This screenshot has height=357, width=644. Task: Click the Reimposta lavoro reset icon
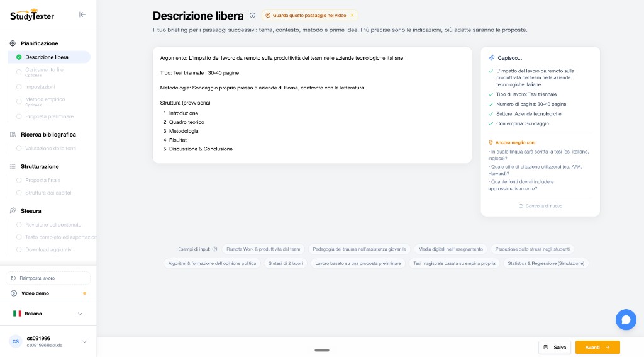point(14,278)
